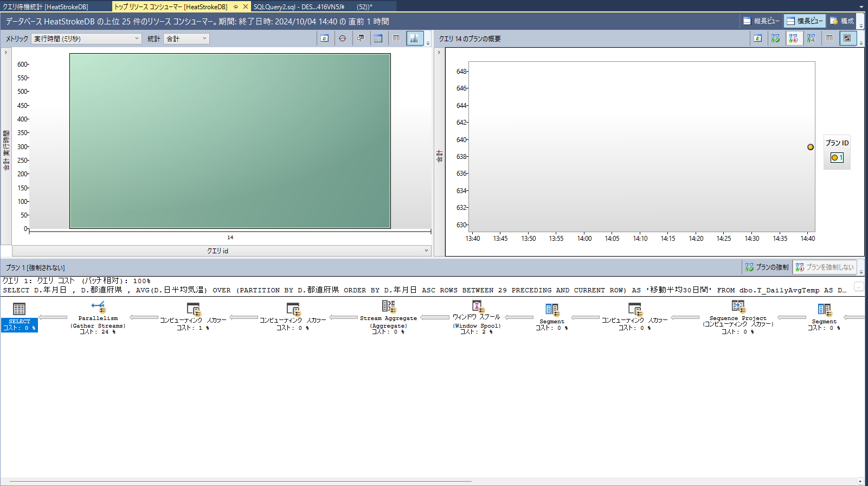Image resolution: width=868 pixels, height=486 pixels.
Task: Click the Window Spool operator icon
Action: 477,307
